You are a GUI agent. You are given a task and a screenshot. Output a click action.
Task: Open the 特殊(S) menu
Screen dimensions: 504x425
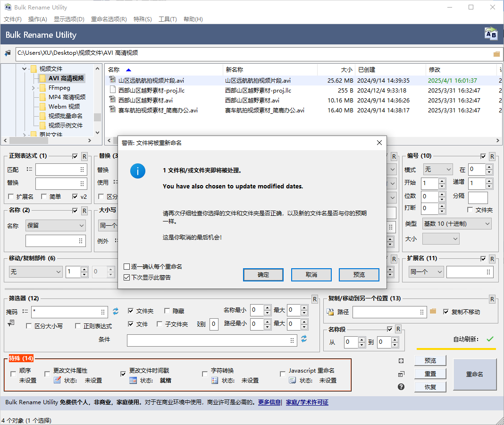coord(143,19)
